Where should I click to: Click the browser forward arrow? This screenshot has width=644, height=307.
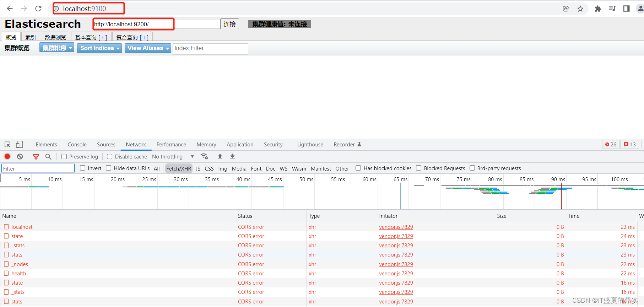coord(24,9)
